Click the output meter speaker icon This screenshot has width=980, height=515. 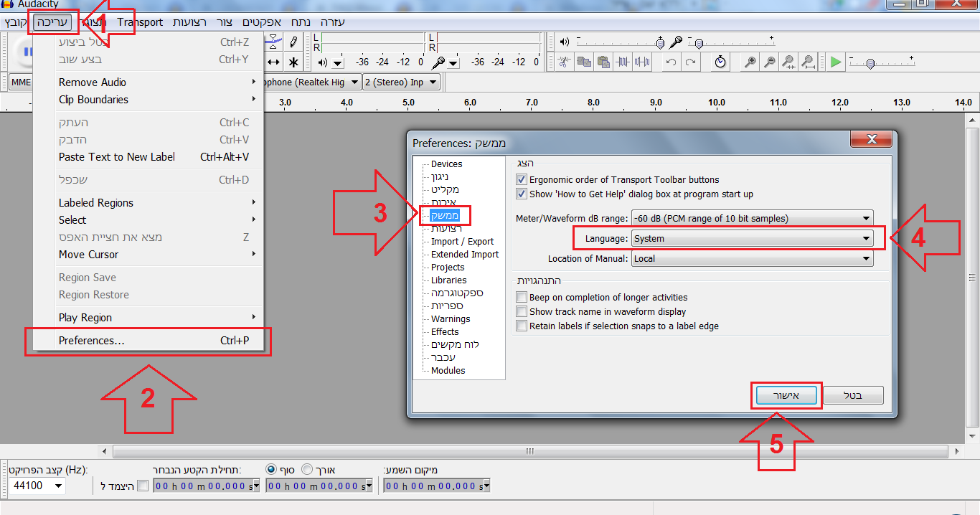tap(322, 63)
